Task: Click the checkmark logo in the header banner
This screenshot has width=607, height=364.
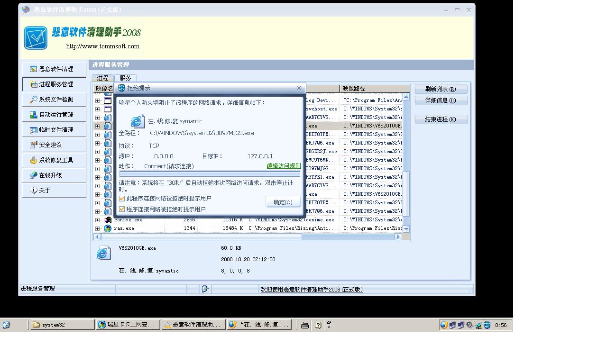Action: coord(36,38)
